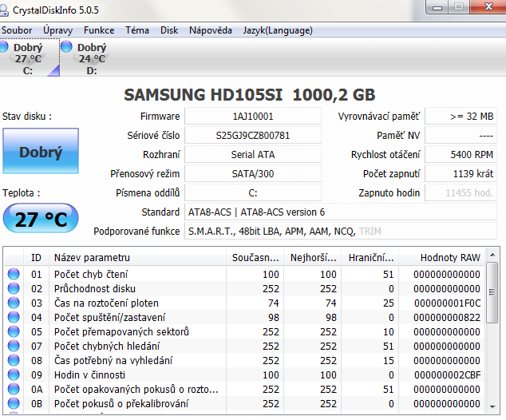Click the 11455 hod. power-on hours field
The image size is (506, 420).
point(461,193)
